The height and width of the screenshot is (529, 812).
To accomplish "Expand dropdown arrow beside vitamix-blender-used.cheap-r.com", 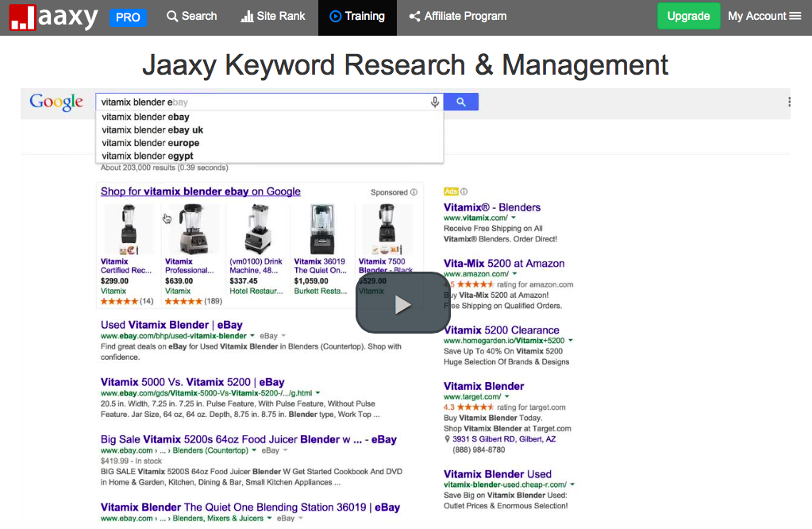I will (572, 485).
